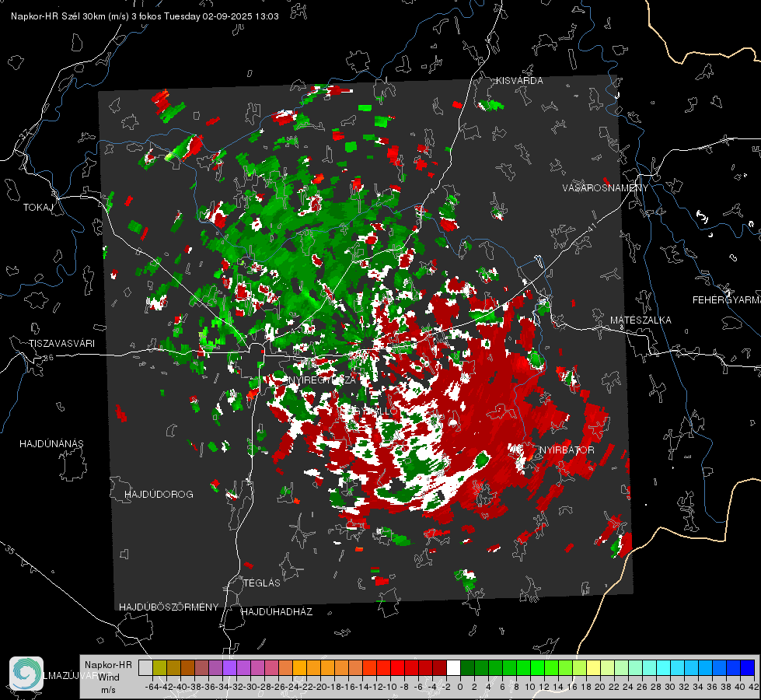
Task: Click the TÉGLÁS town label
Action: [x=262, y=583]
